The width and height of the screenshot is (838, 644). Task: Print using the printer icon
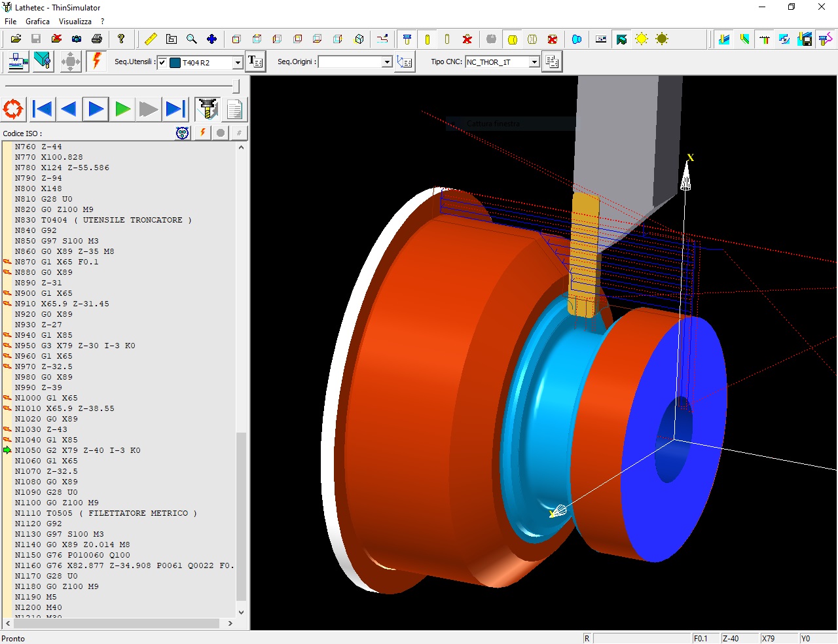(97, 39)
